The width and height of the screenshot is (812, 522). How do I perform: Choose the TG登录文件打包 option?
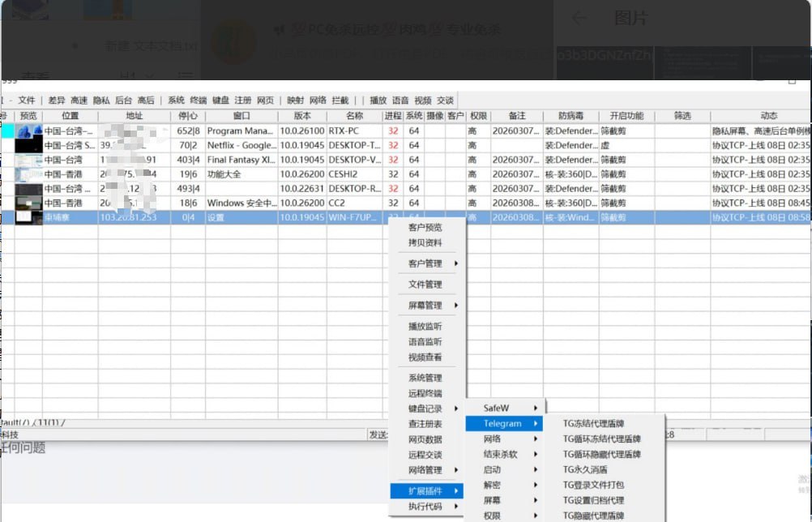tap(593, 486)
